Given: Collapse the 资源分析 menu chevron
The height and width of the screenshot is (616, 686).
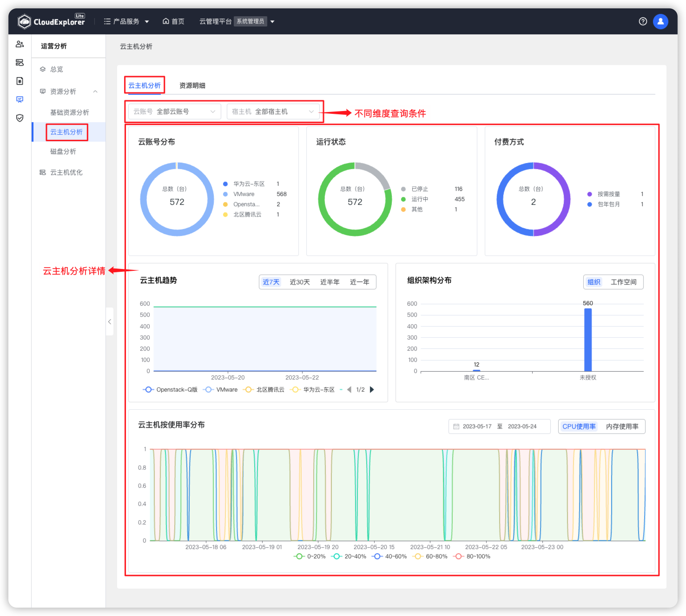Looking at the screenshot, I should [x=95, y=91].
